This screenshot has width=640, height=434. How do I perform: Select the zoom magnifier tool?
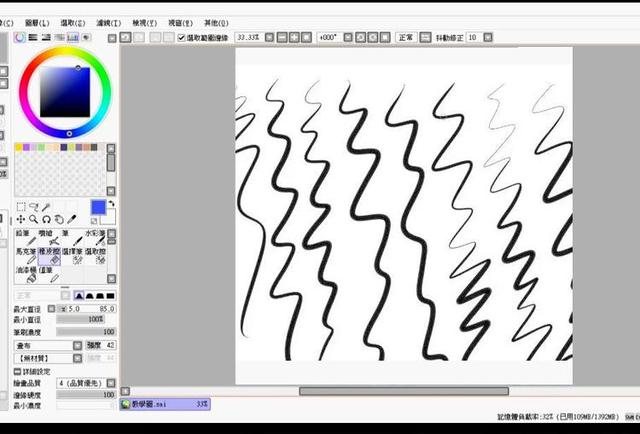34,219
